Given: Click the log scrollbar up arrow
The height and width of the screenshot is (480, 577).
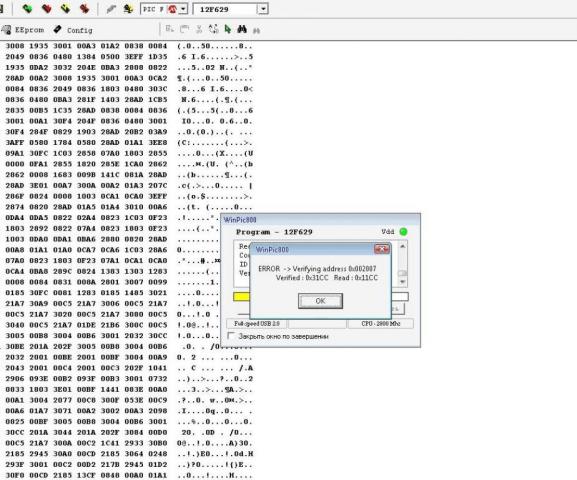Looking at the screenshot, I should 403,246.
